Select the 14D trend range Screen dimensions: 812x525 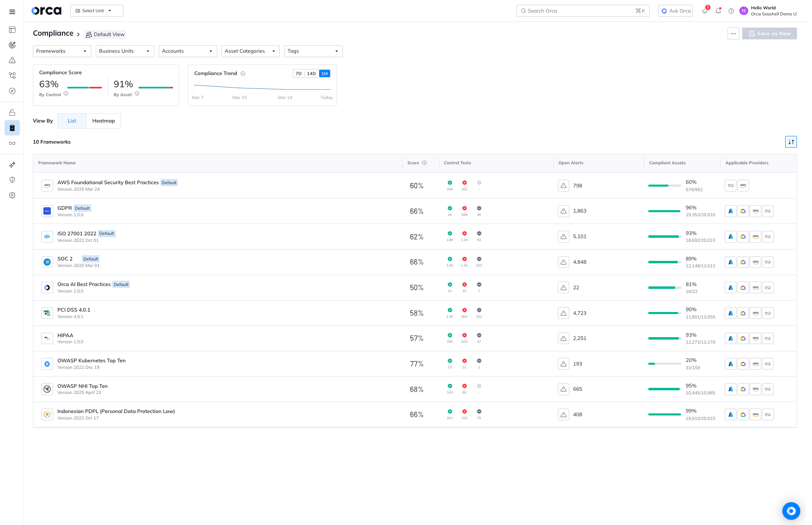tap(311, 73)
